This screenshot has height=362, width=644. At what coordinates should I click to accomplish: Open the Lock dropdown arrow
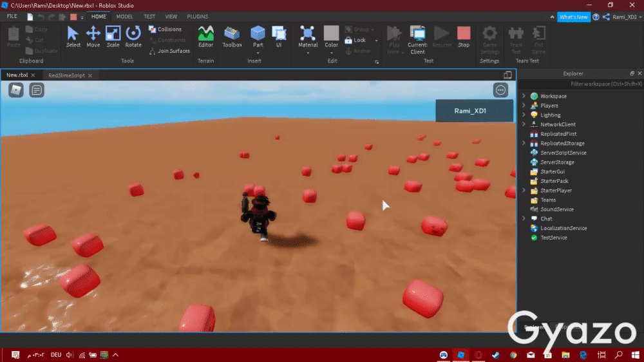point(376,41)
